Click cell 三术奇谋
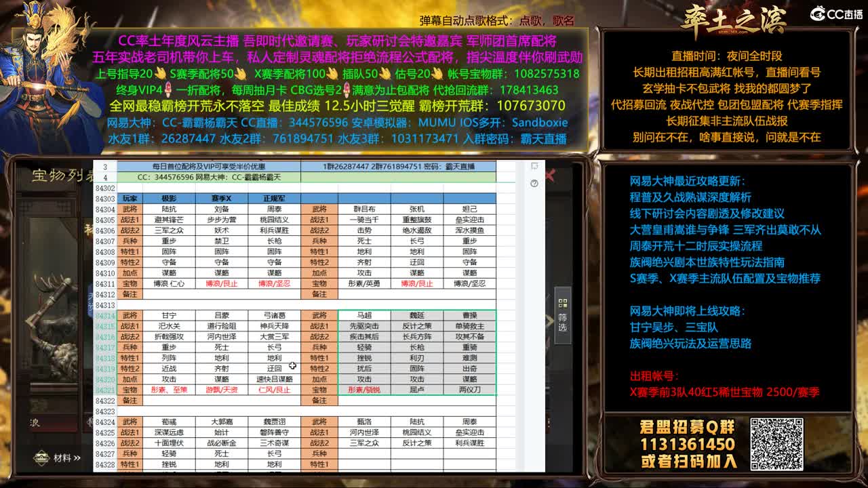Image resolution: width=868 pixels, height=488 pixels. (x=274, y=443)
